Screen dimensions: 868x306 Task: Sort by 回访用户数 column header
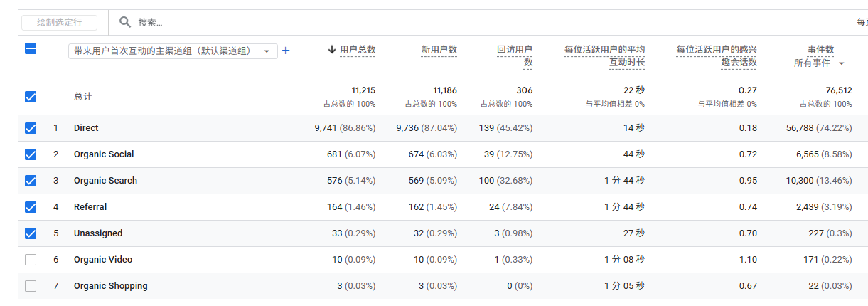pos(515,56)
